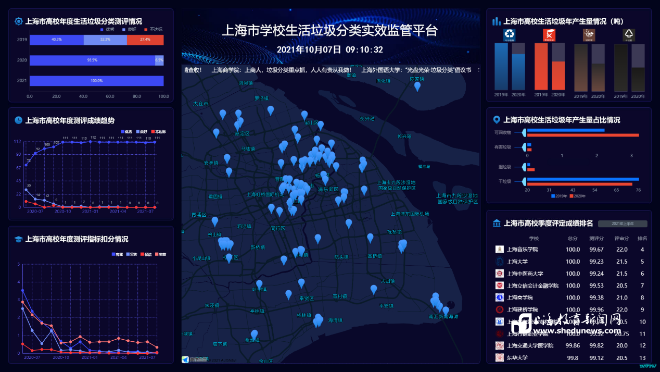Click the brown wet waste icon
This screenshot has width=660, height=372.
click(x=589, y=35)
